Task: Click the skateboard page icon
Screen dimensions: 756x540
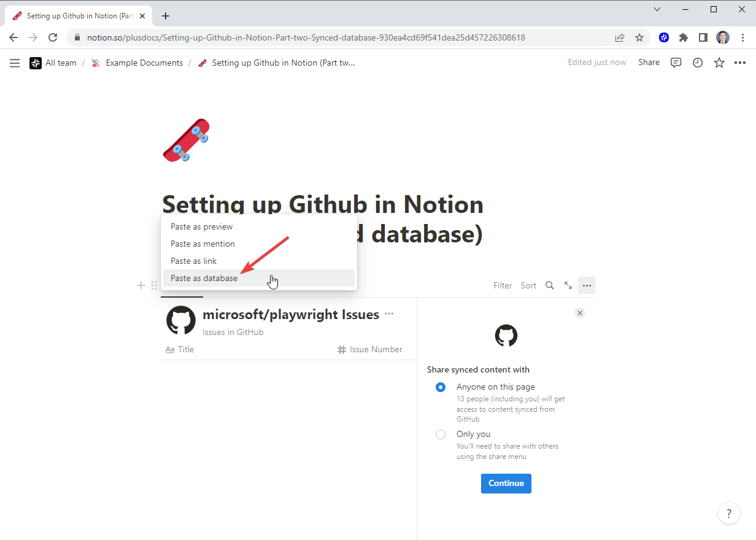Action: [x=186, y=141]
